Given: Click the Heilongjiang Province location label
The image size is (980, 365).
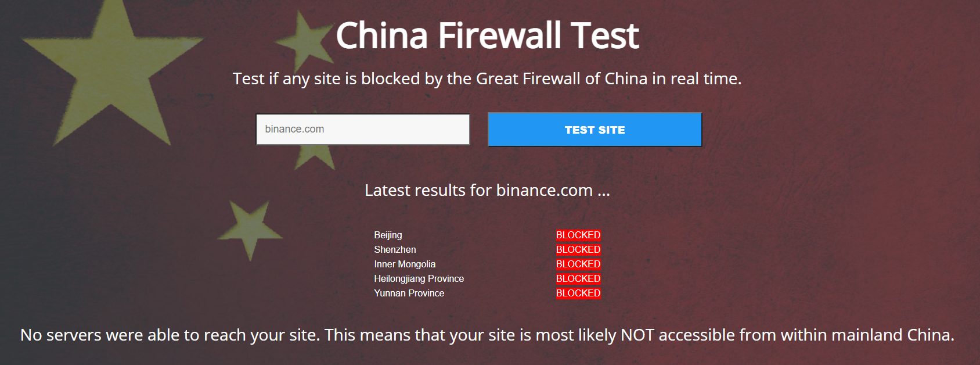Looking at the screenshot, I should 419,278.
